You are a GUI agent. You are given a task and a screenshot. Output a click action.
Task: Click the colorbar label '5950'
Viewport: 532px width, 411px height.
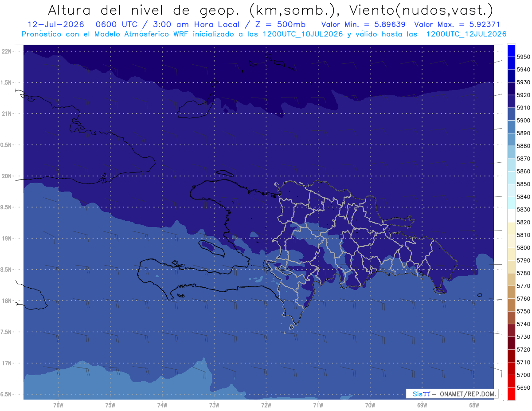click(x=523, y=57)
